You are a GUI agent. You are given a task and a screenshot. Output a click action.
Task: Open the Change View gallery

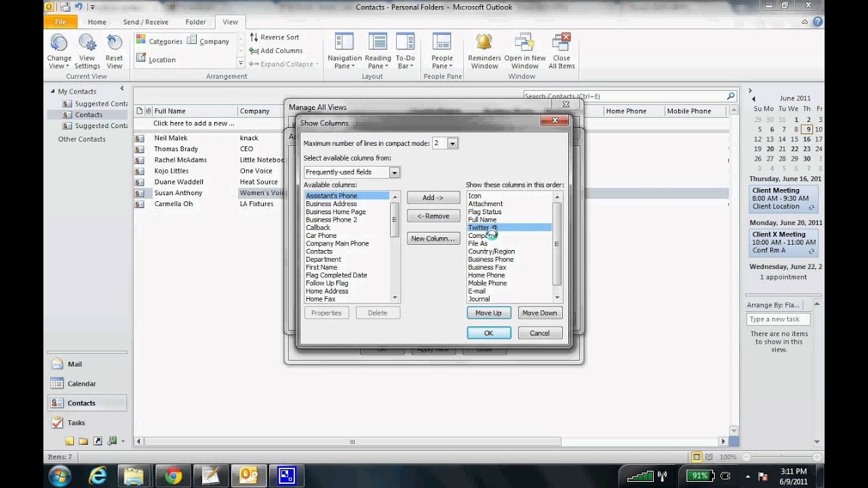tap(59, 52)
